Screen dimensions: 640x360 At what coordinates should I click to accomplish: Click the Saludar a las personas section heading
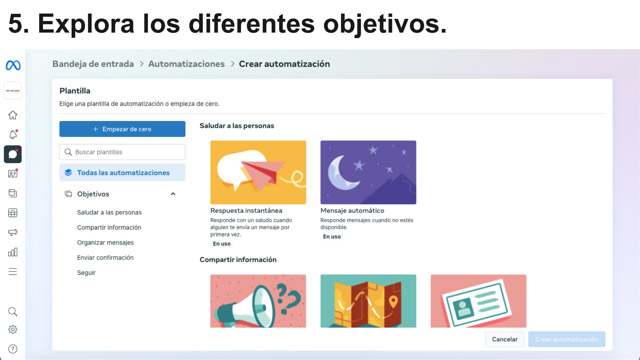tap(237, 126)
